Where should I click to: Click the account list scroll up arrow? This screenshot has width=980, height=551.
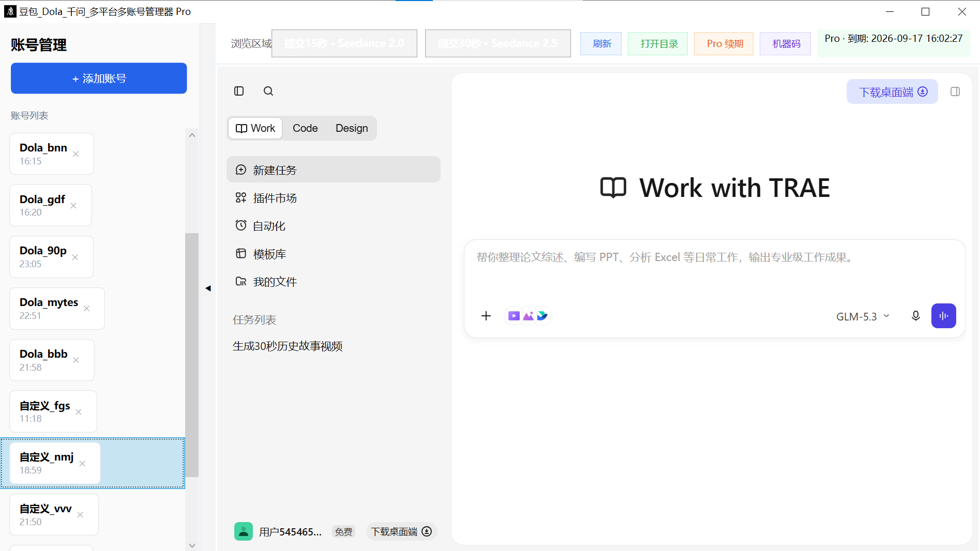(192, 135)
